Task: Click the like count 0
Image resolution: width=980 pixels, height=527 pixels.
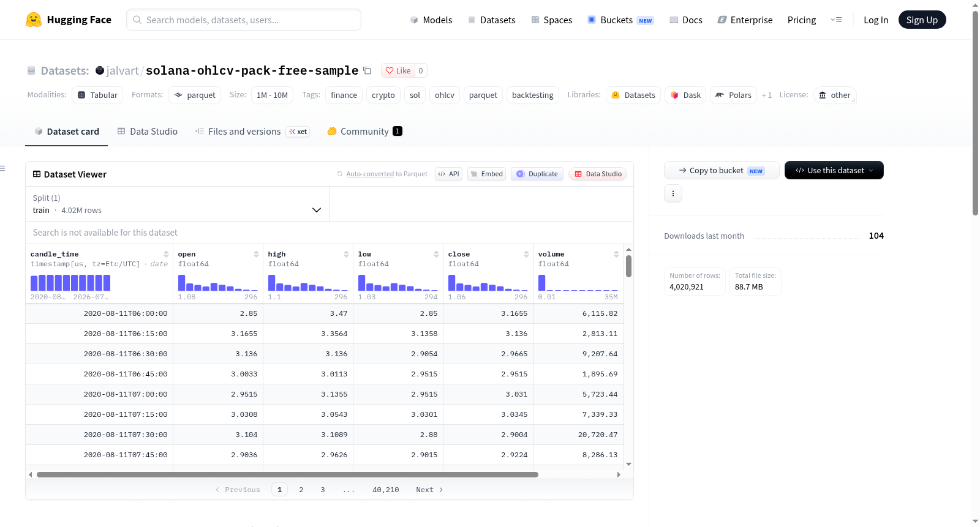Action: pyautogui.click(x=421, y=70)
